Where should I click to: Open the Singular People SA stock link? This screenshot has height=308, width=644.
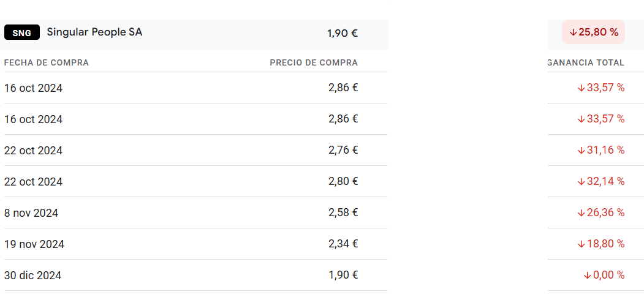coord(94,32)
